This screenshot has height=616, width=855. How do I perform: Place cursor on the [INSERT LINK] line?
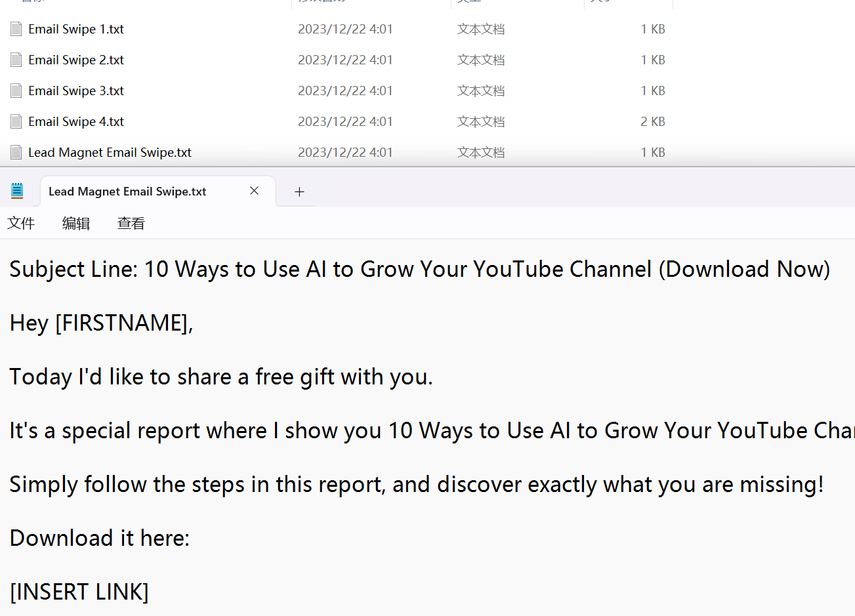point(79,592)
